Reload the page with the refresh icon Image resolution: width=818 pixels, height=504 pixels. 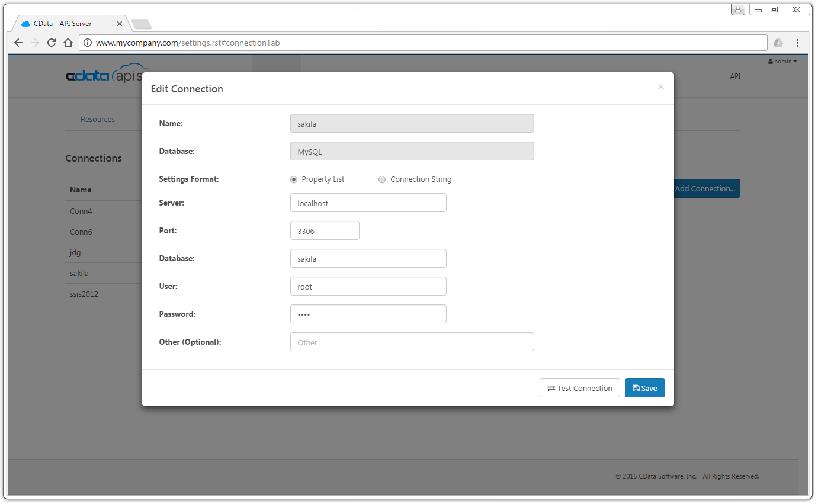[x=52, y=43]
